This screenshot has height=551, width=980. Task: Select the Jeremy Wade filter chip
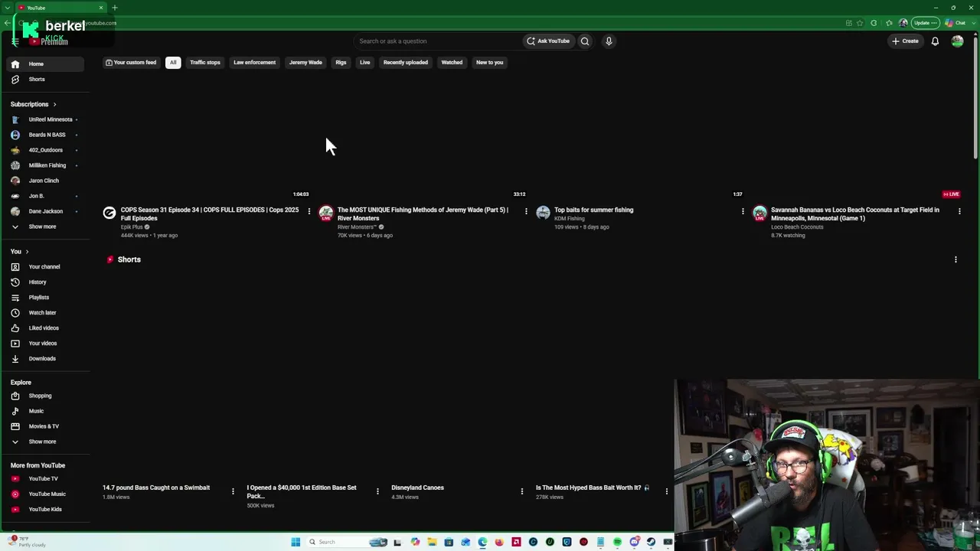(x=305, y=63)
